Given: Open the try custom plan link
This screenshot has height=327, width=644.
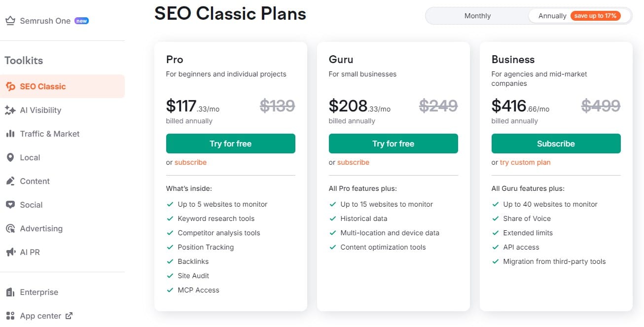Looking at the screenshot, I should point(525,162).
